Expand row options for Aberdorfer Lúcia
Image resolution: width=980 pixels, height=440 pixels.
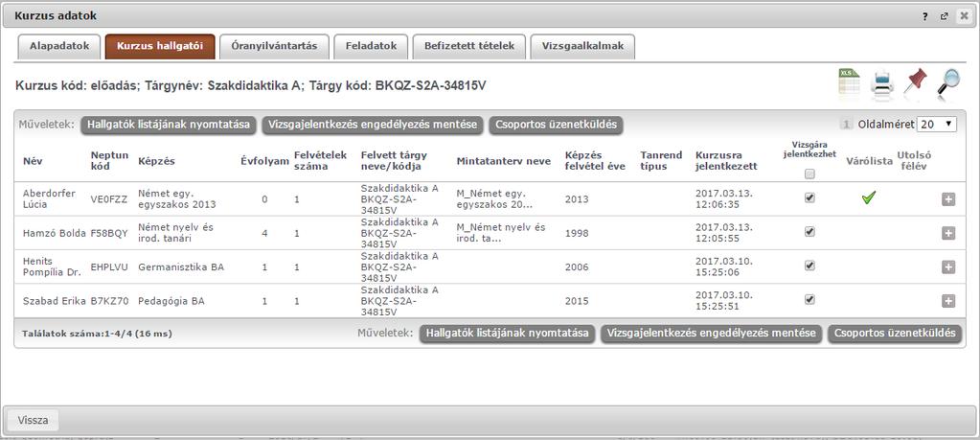(x=948, y=199)
